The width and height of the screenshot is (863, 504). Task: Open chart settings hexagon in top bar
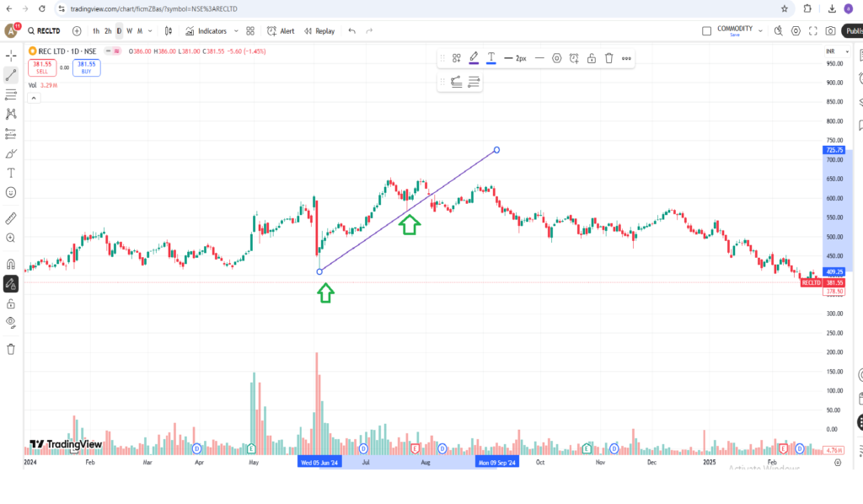796,31
